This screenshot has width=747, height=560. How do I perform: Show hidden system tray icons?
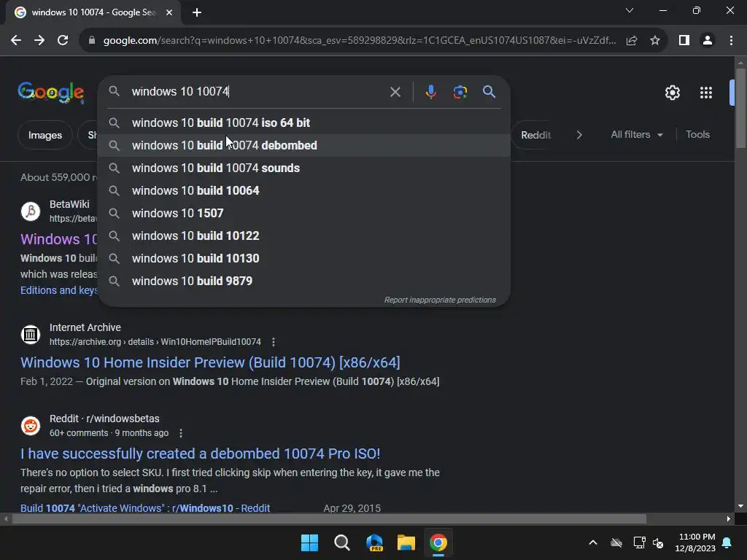pyautogui.click(x=593, y=542)
